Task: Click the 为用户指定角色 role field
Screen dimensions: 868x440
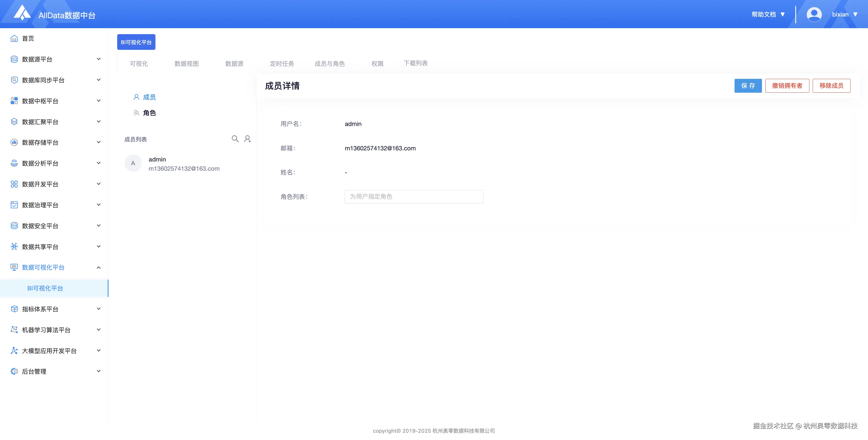Action: click(x=414, y=196)
